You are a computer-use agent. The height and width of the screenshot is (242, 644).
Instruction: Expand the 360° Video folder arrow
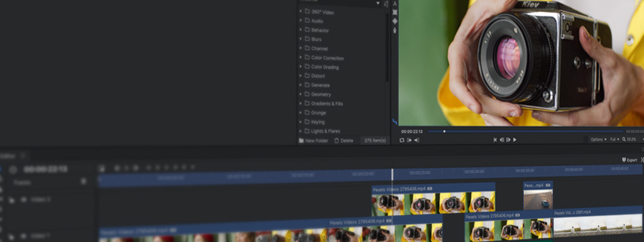301,11
